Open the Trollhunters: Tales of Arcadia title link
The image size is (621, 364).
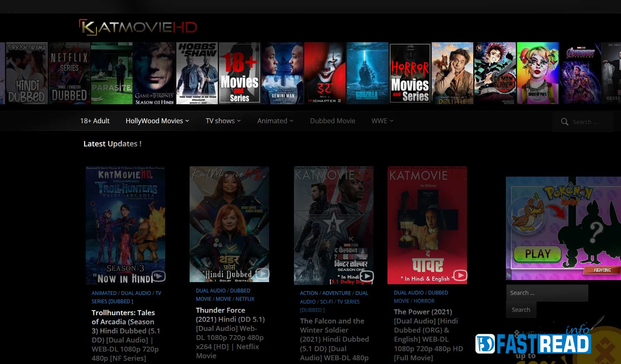[x=126, y=335]
